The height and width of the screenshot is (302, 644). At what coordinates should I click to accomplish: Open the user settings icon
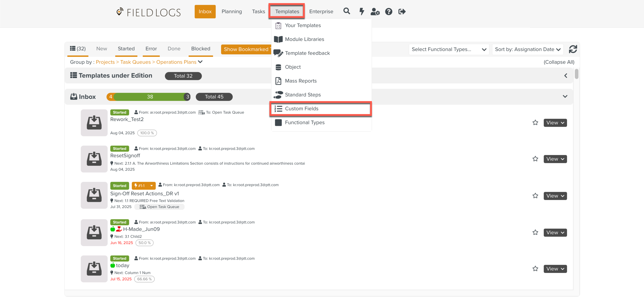pyautogui.click(x=375, y=12)
